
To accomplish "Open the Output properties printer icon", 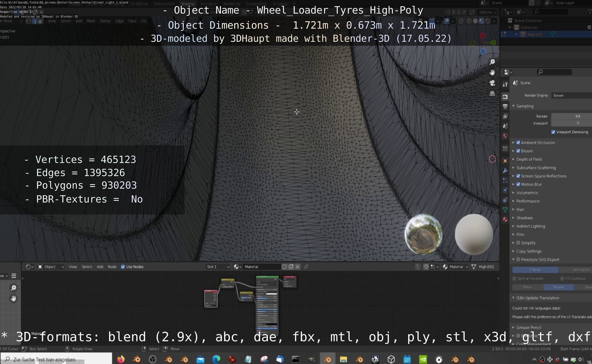I will click(x=505, y=107).
